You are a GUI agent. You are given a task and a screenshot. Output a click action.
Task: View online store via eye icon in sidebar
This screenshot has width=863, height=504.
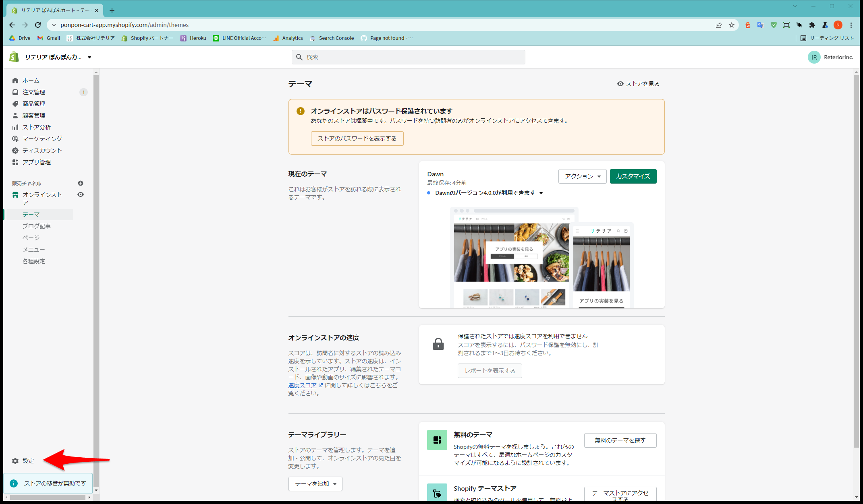point(81,194)
